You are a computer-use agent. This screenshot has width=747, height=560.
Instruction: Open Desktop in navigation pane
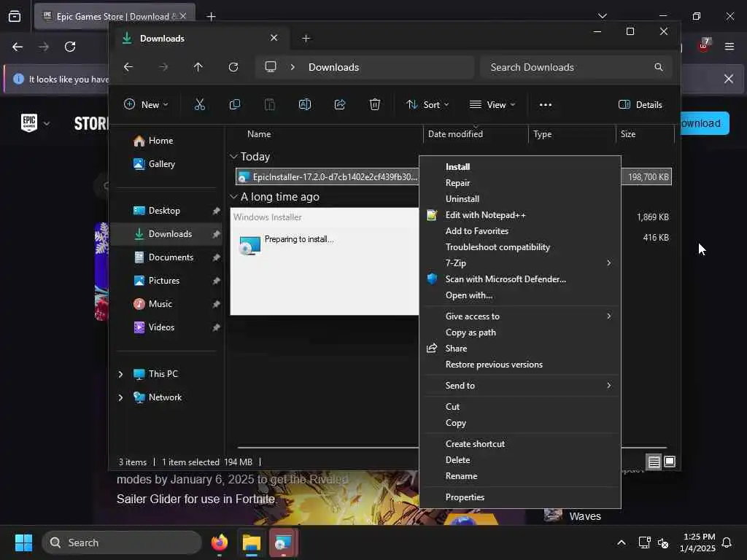[x=166, y=211]
